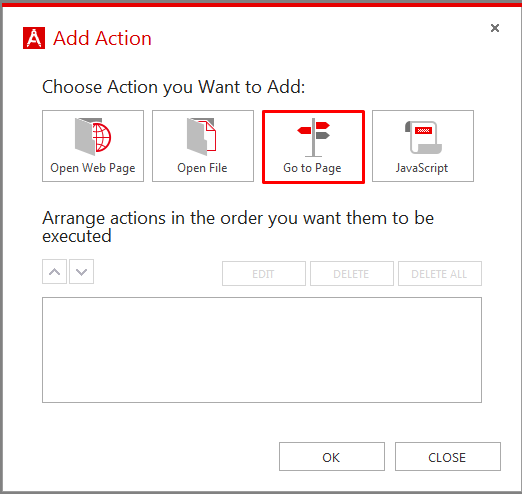The height and width of the screenshot is (494, 522).
Task: Click the "Add Action" dialog title
Action: [x=102, y=38]
